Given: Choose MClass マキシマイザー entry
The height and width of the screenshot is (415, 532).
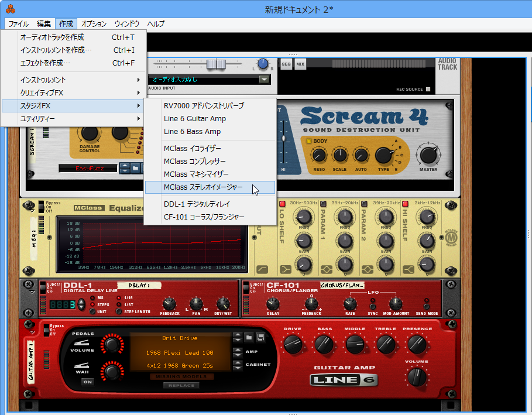Looking at the screenshot, I should pyautogui.click(x=210, y=174).
